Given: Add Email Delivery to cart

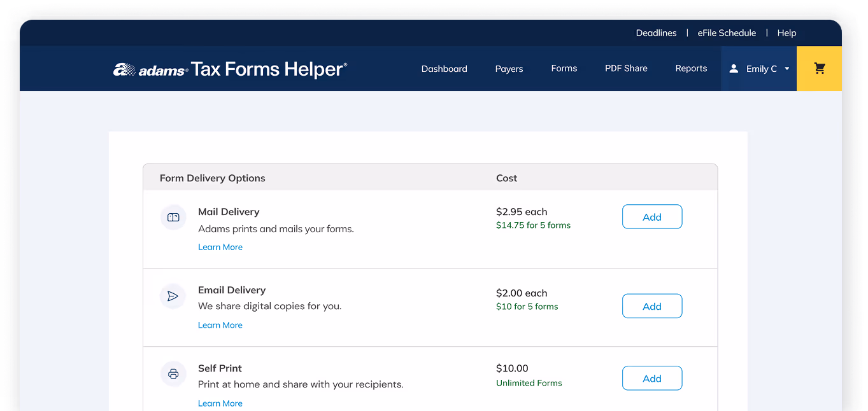Looking at the screenshot, I should click(652, 306).
